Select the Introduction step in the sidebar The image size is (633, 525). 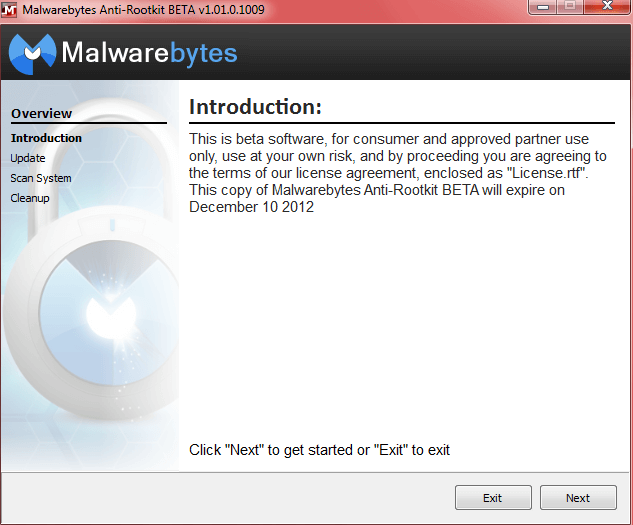coord(46,138)
